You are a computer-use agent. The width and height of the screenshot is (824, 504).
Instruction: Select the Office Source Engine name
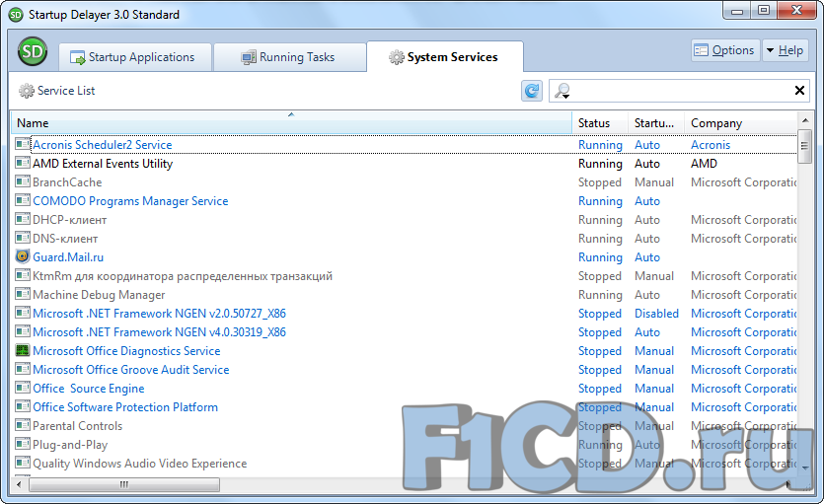(88, 389)
